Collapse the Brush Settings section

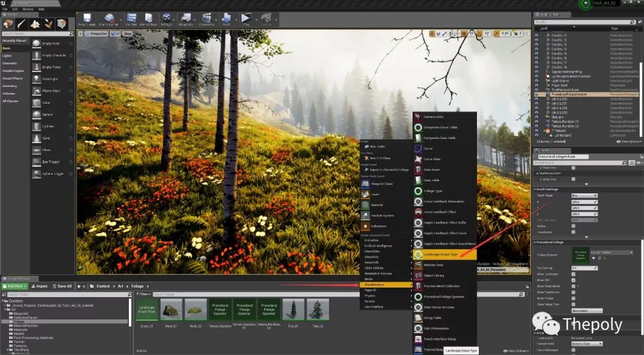(535, 189)
